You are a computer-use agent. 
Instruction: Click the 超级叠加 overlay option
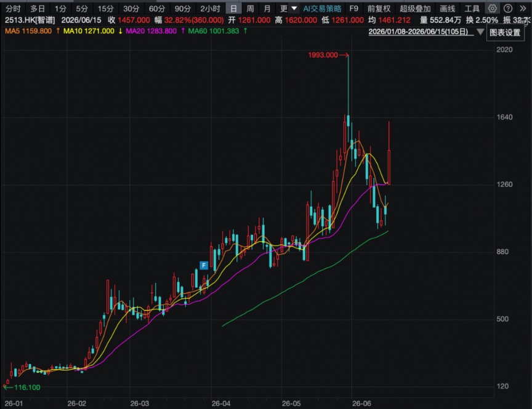[415, 9]
